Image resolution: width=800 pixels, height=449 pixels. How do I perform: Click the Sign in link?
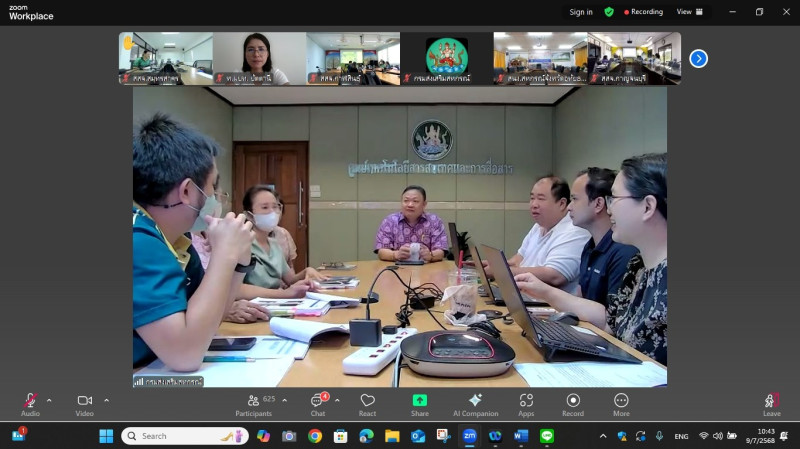[580, 12]
